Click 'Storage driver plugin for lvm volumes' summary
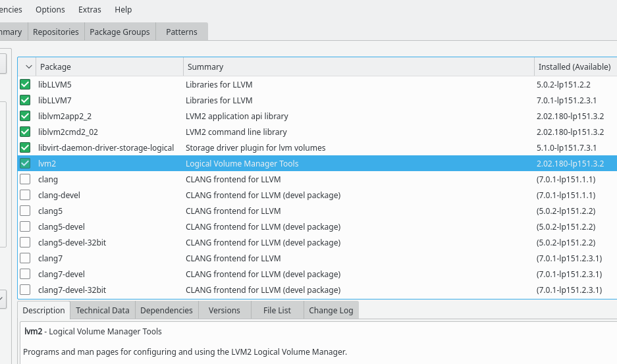The image size is (617, 364). pyautogui.click(x=255, y=148)
